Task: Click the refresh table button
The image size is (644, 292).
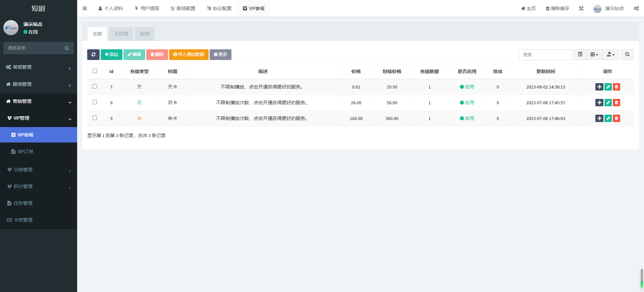Action: coord(93,55)
